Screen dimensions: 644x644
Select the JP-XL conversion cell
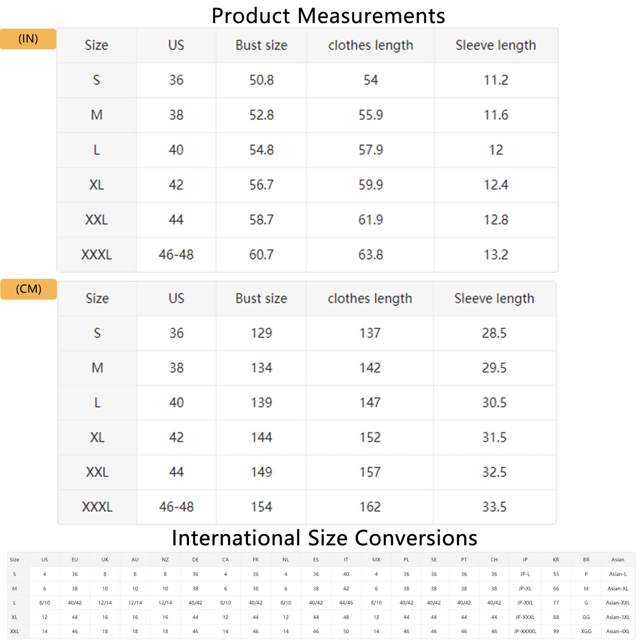(x=525, y=589)
